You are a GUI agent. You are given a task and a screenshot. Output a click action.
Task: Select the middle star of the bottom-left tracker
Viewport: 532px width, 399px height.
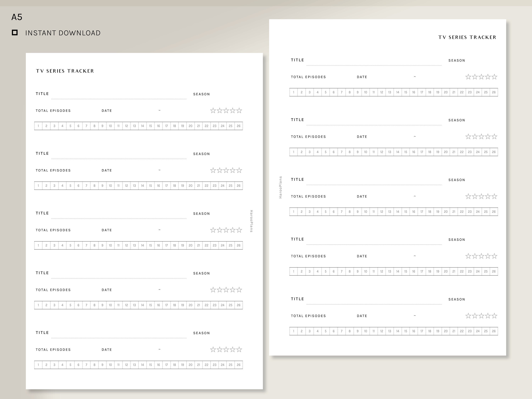pyautogui.click(x=226, y=350)
